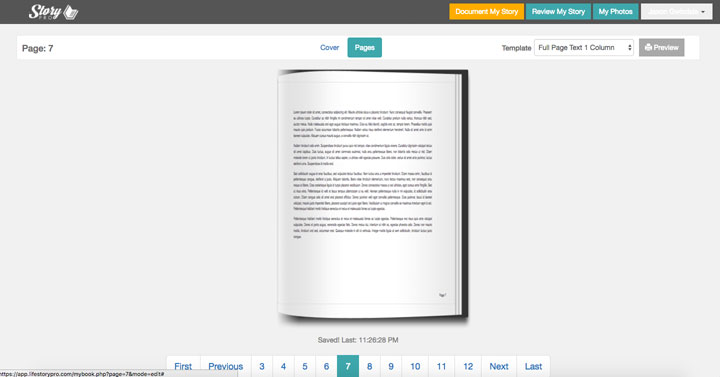Click the book page text area
720x377 pixels.
[x=363, y=174]
